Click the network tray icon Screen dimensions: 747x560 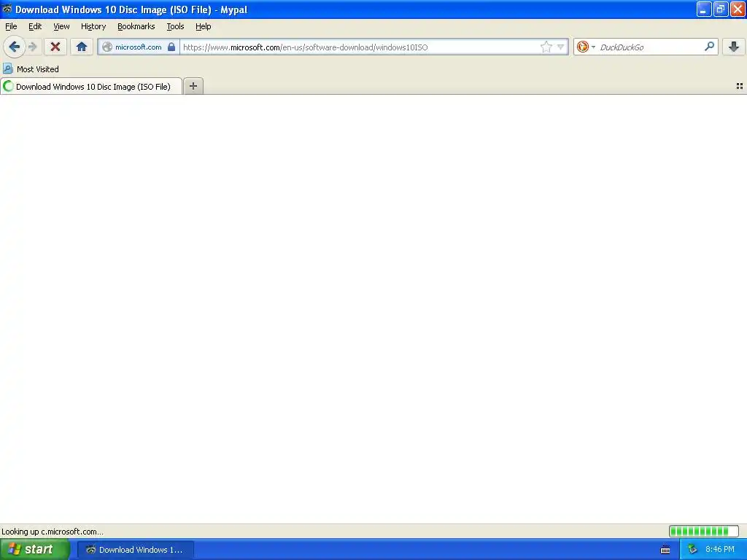click(692, 550)
